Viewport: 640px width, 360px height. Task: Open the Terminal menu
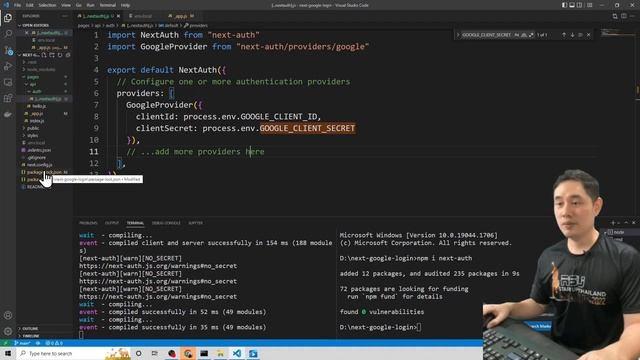pos(108,5)
